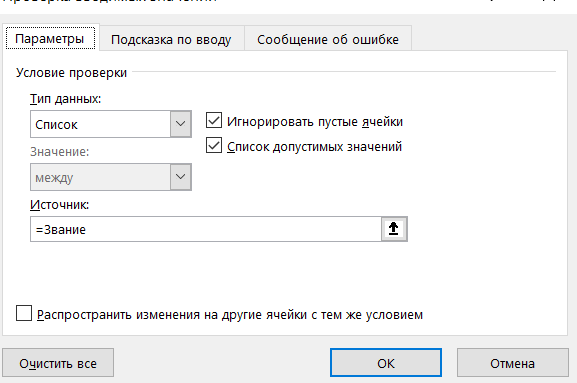Click the Источник label
The image size is (577, 383).
coord(60,205)
